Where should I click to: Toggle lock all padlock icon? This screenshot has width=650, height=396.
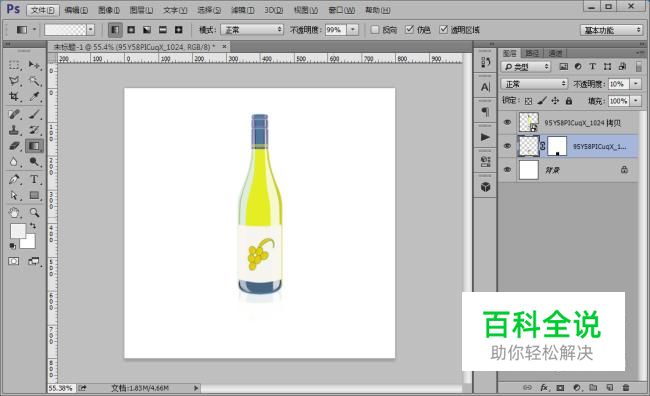[x=569, y=101]
